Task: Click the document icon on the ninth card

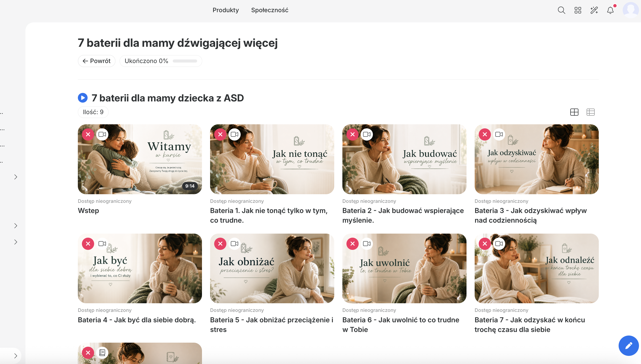Action: click(102, 353)
